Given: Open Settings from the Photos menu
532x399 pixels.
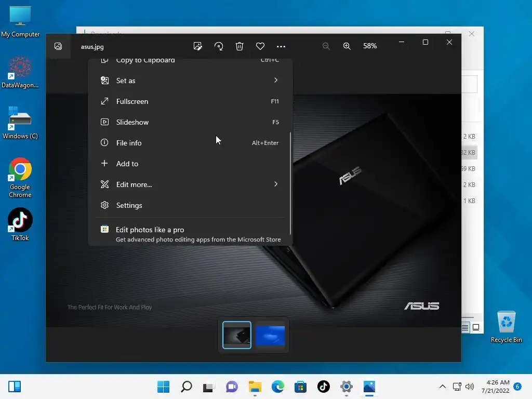Looking at the screenshot, I should coord(190,205).
